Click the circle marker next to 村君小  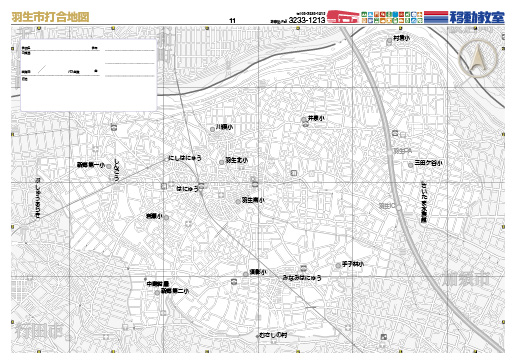[x=389, y=41]
